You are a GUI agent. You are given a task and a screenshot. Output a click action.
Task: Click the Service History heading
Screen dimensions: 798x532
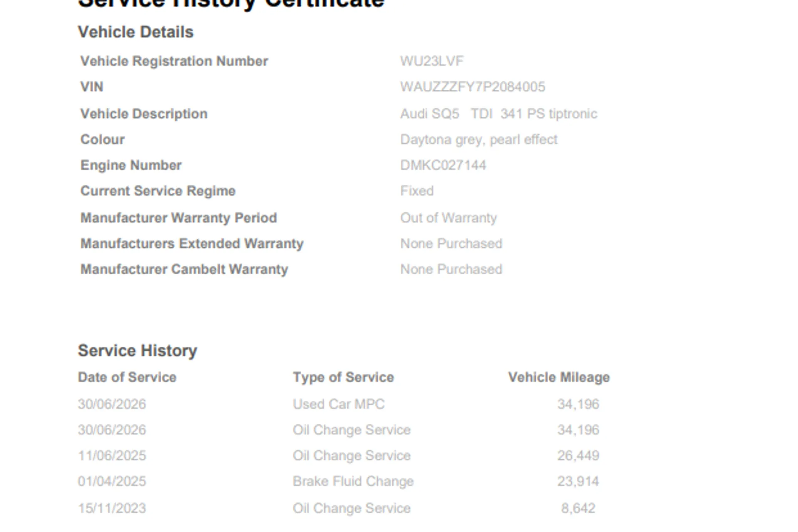[x=138, y=351]
